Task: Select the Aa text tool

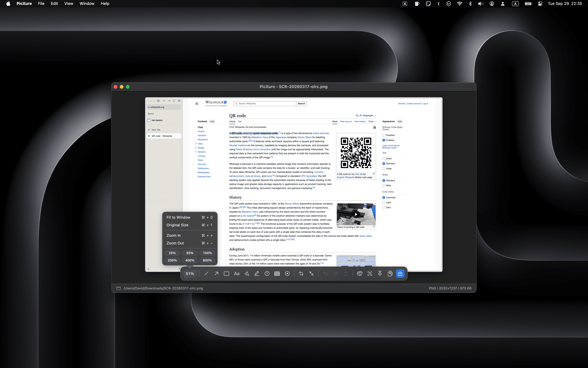Action: (x=237, y=273)
